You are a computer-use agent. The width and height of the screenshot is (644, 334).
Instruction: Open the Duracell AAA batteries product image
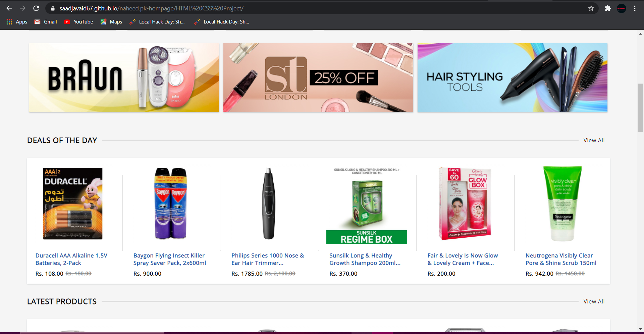[x=73, y=203]
